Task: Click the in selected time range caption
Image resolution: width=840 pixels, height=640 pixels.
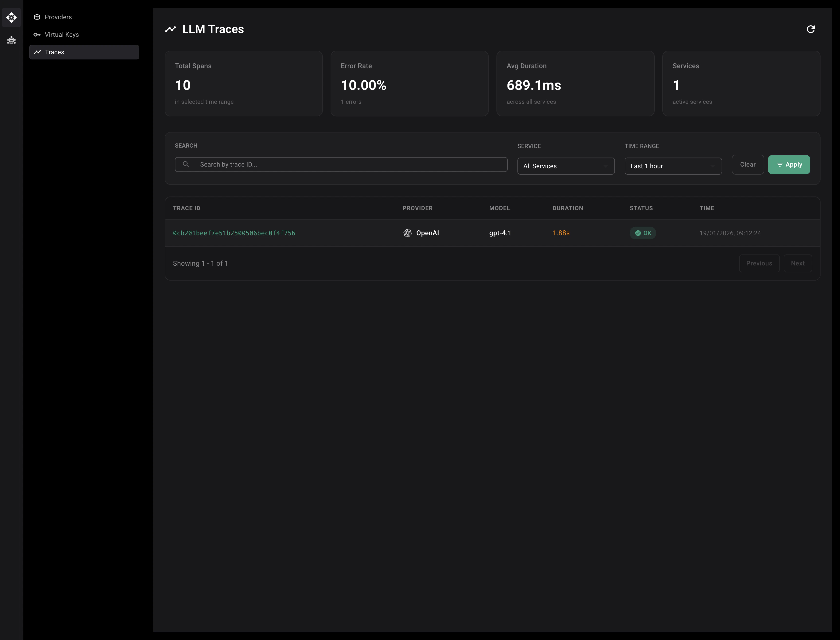Action: pos(204,102)
